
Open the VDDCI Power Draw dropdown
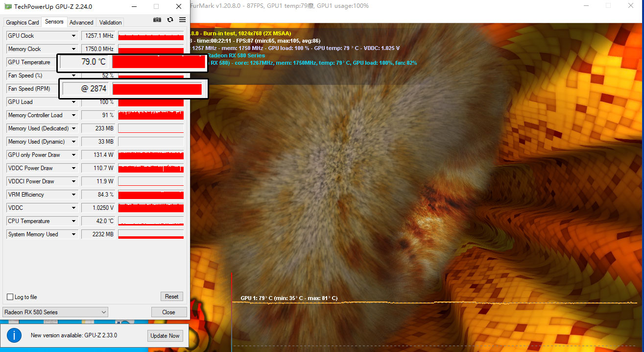[x=74, y=181]
